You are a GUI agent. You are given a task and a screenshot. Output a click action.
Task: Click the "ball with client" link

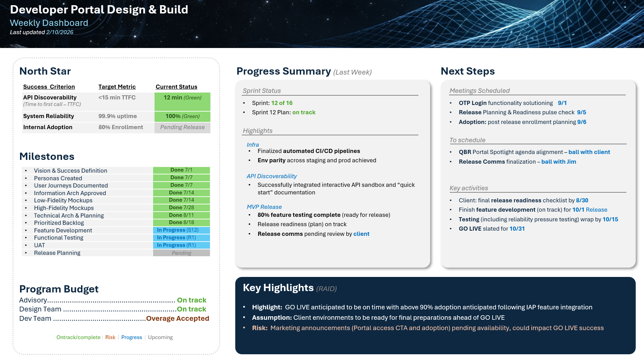[589, 152]
